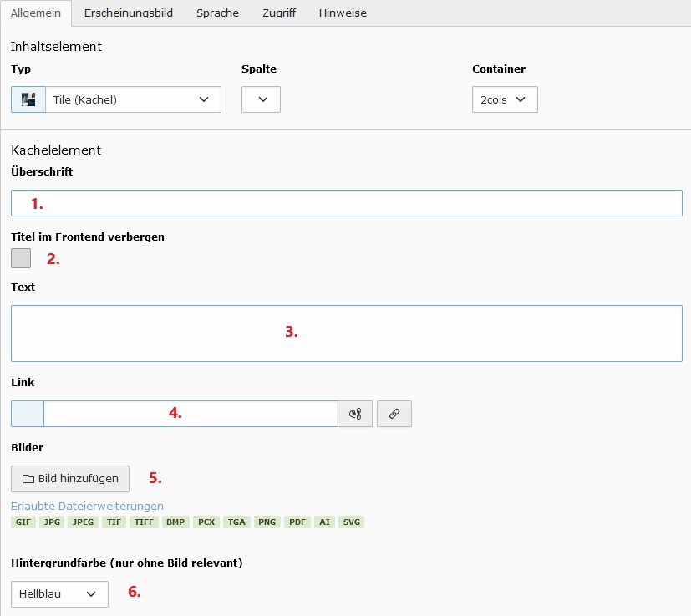Toggle the link field display mode icon
This screenshot has width=691, height=616.
pyautogui.click(x=355, y=414)
